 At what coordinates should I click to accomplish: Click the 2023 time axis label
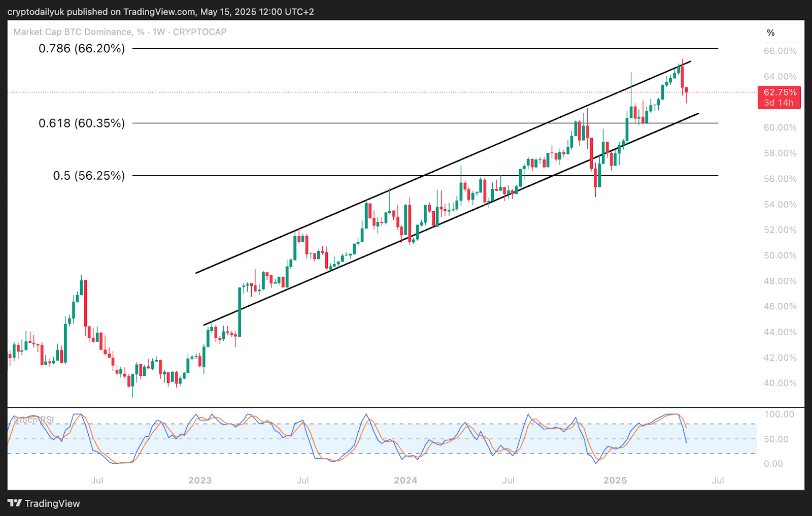pyautogui.click(x=200, y=480)
